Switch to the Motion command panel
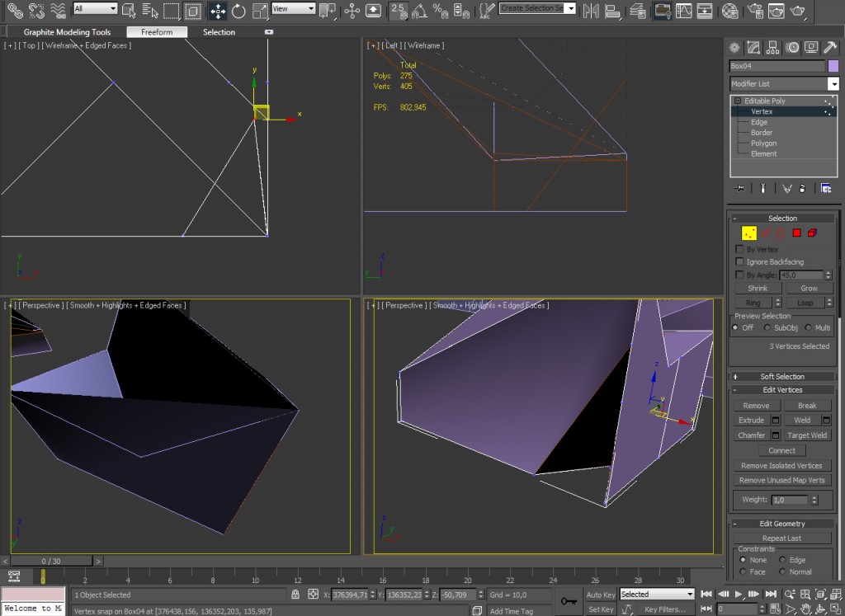Screen dimensions: 845x616 792,48
